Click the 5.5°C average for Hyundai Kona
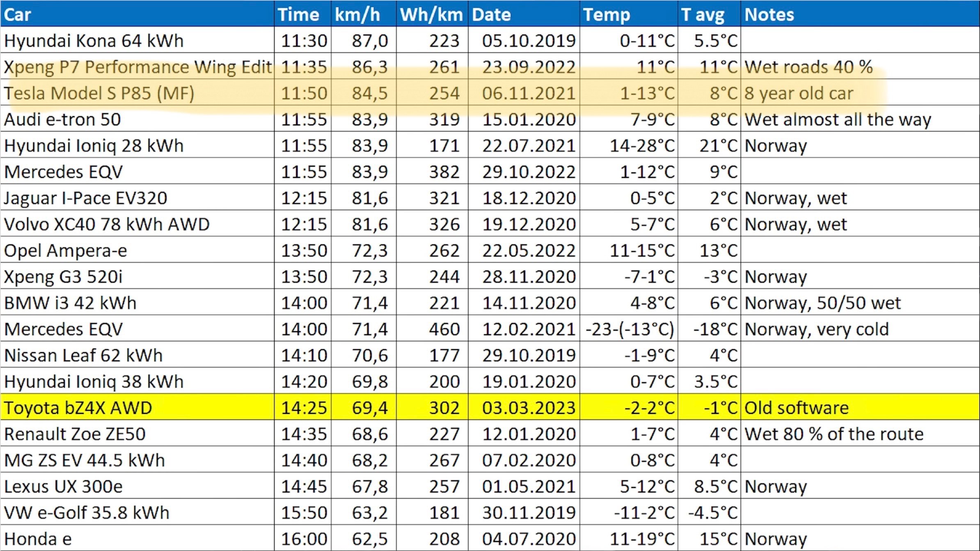980x551 pixels. [709, 40]
